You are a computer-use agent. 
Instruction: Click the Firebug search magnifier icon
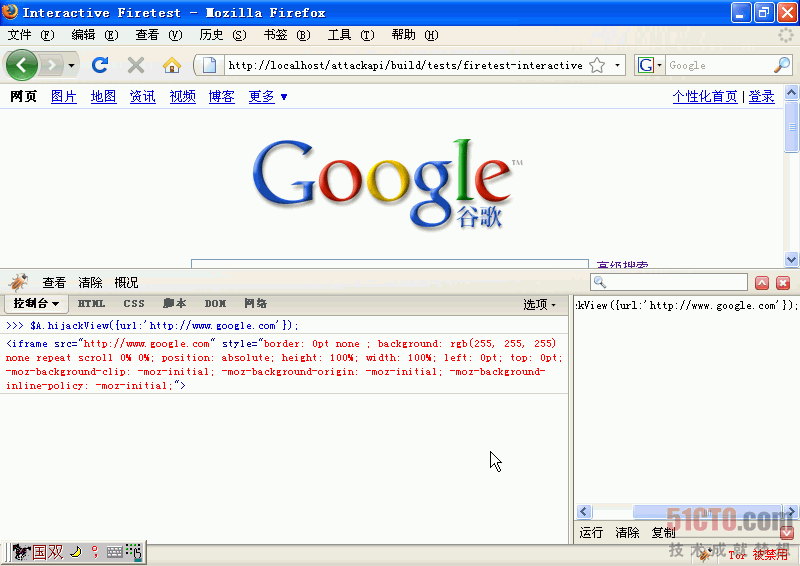(x=599, y=282)
